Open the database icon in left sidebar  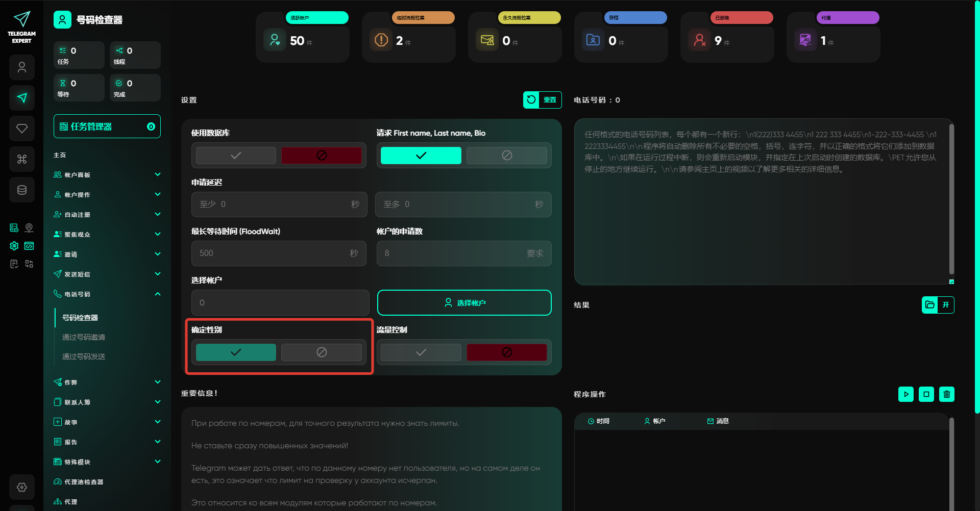point(22,190)
